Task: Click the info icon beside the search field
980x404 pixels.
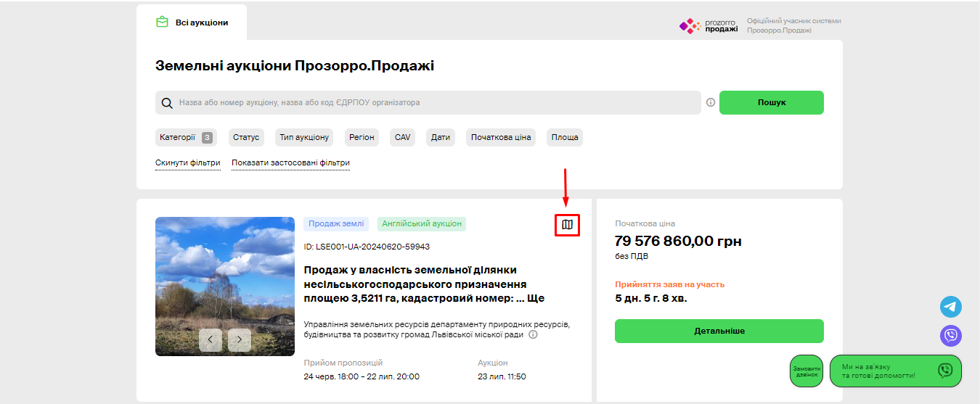Action: [711, 103]
